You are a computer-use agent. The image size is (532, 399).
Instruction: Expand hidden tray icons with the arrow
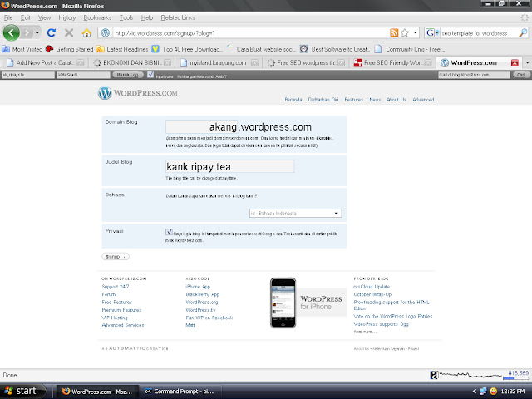[474, 392]
